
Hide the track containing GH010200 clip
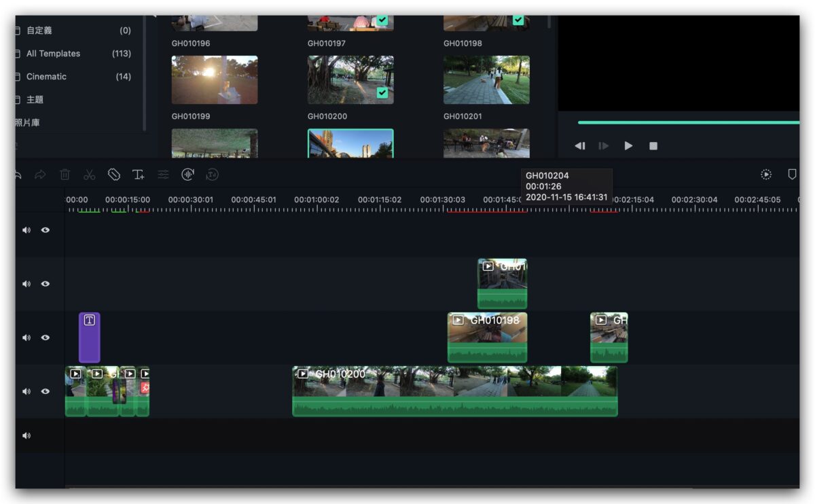46,391
